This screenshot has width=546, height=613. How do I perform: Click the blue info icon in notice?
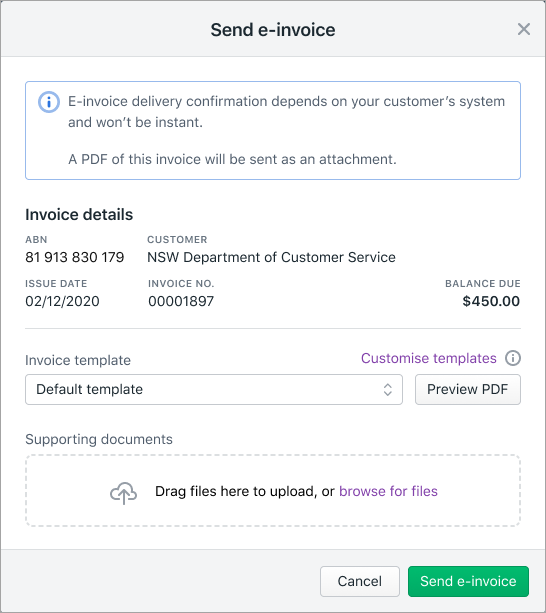point(49,102)
